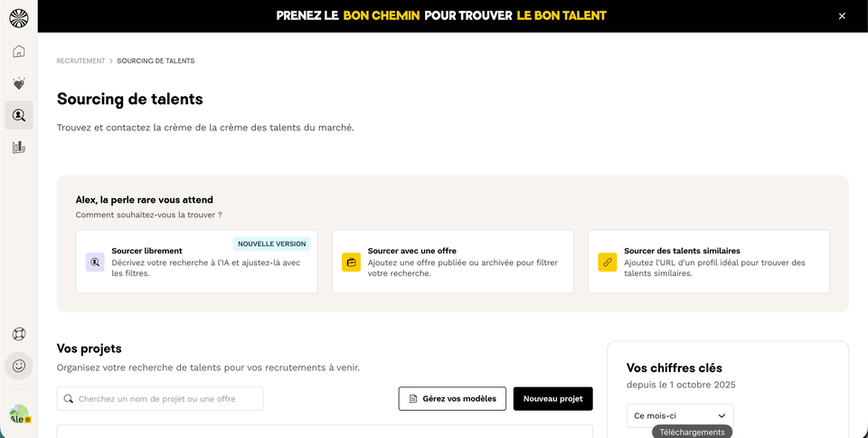Open the analytics bar chart icon
Viewport: 868px width, 438px height.
(x=19, y=147)
